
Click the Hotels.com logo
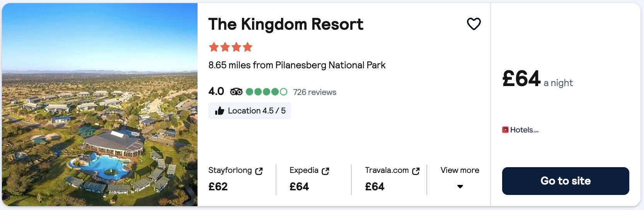[520, 130]
